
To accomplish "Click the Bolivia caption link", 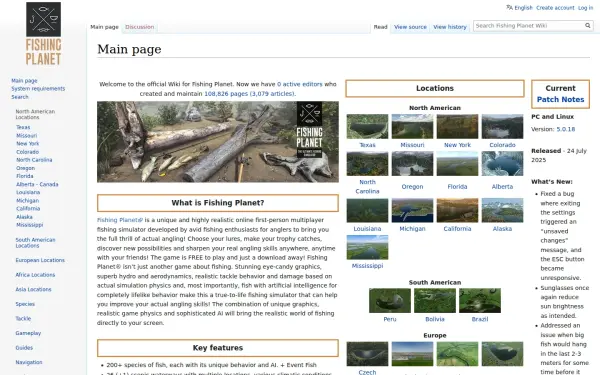I will (435, 319).
